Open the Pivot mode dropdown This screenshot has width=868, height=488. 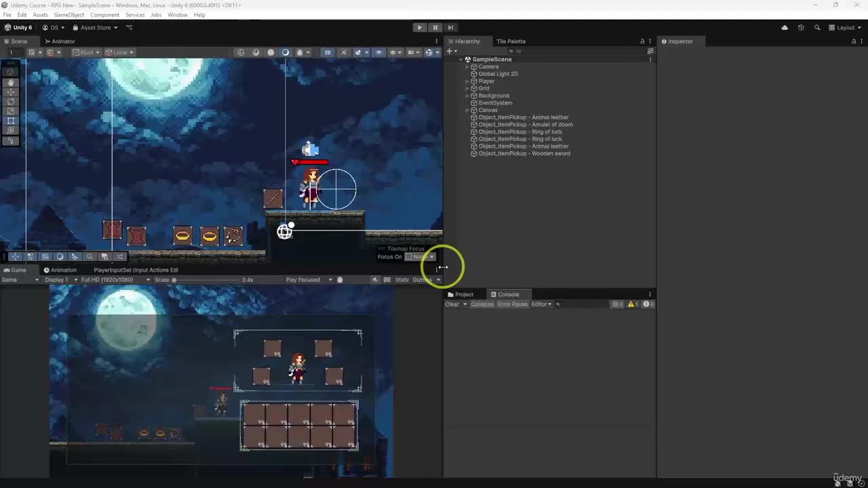[x=87, y=52]
